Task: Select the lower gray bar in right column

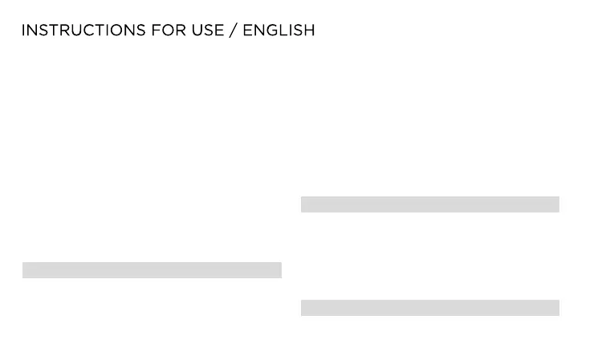Action: point(429,308)
